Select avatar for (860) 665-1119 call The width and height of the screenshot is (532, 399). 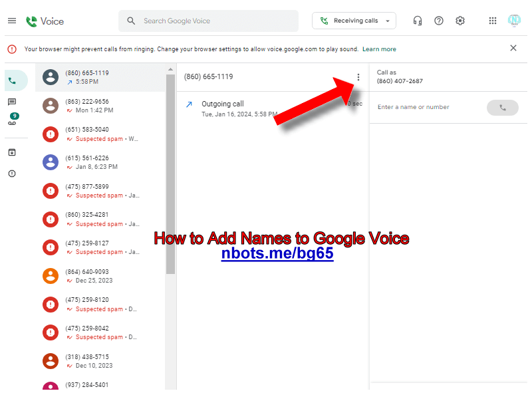click(x=51, y=77)
